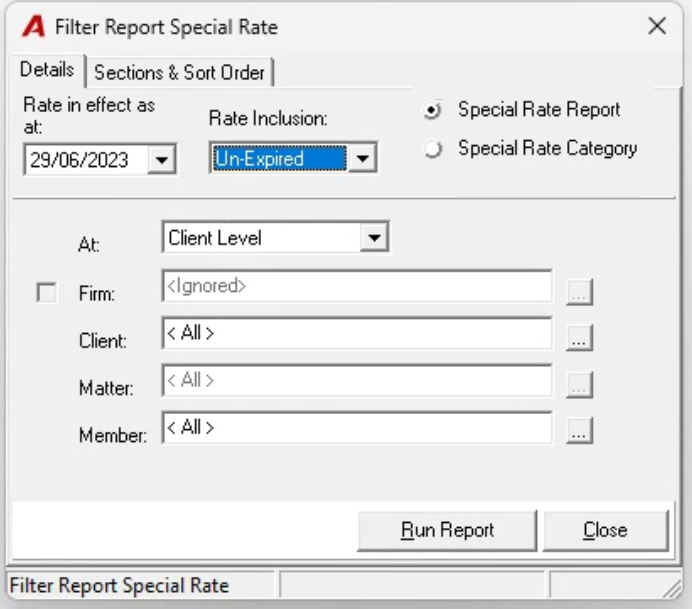Screen dimensions: 692x609
Task: Click the Matter < All > field
Action: (x=357, y=380)
